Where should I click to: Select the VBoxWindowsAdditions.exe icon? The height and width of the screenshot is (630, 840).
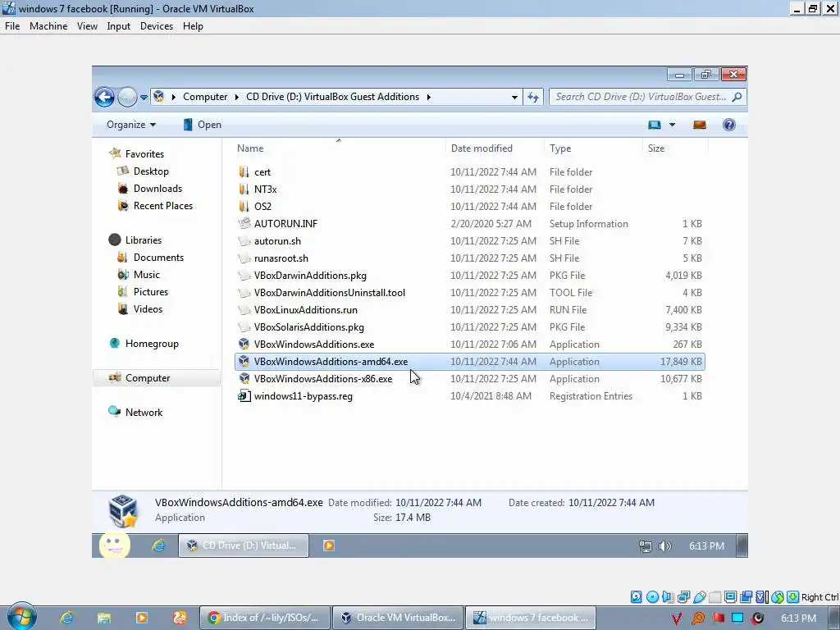coord(244,344)
